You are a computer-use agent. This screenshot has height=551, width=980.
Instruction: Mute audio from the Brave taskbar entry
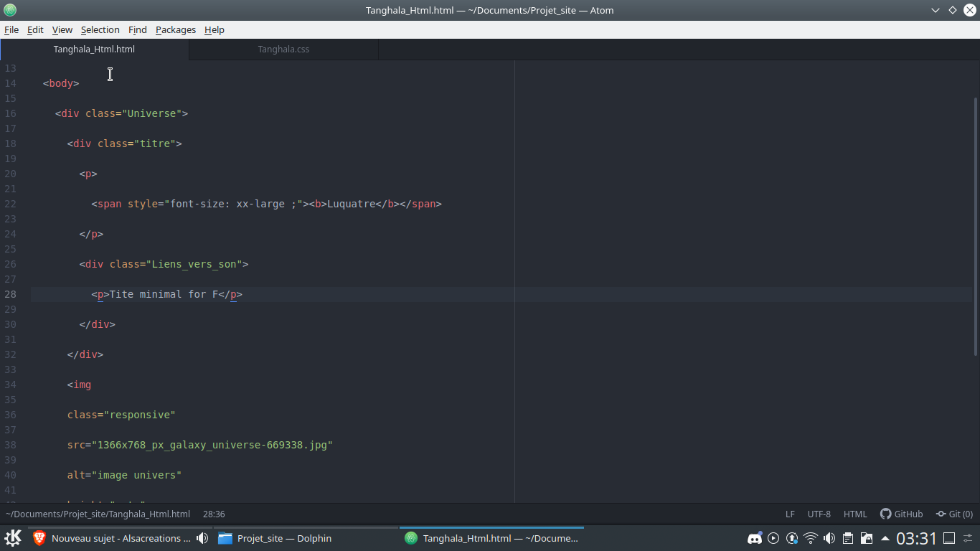tap(202, 538)
